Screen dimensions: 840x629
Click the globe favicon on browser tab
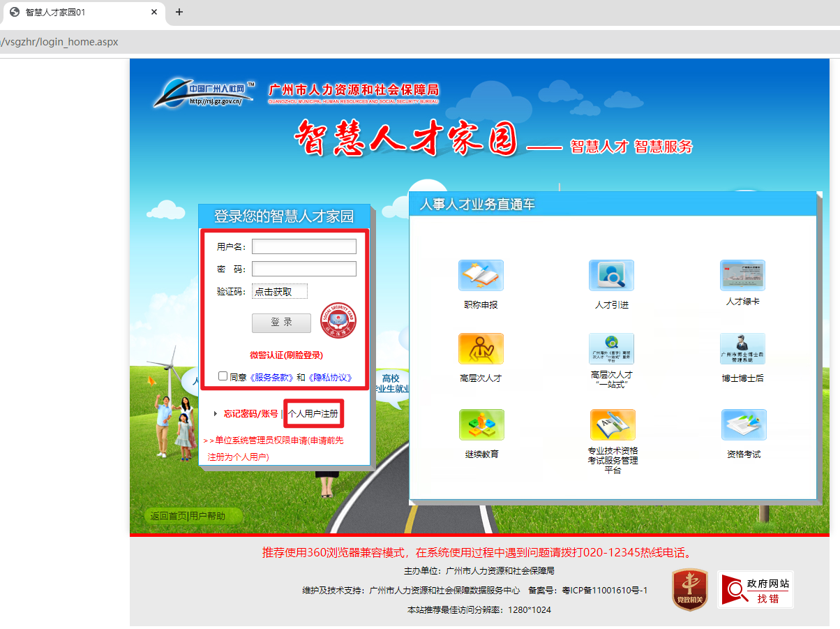15,13
